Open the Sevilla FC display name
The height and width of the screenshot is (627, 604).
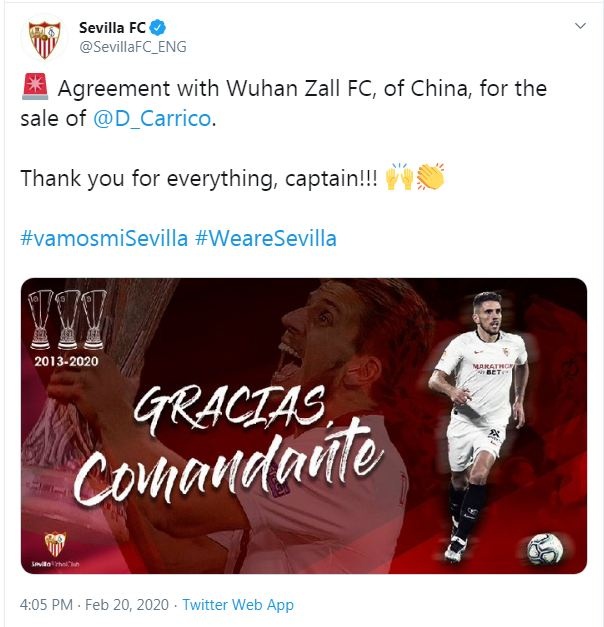tap(112, 28)
